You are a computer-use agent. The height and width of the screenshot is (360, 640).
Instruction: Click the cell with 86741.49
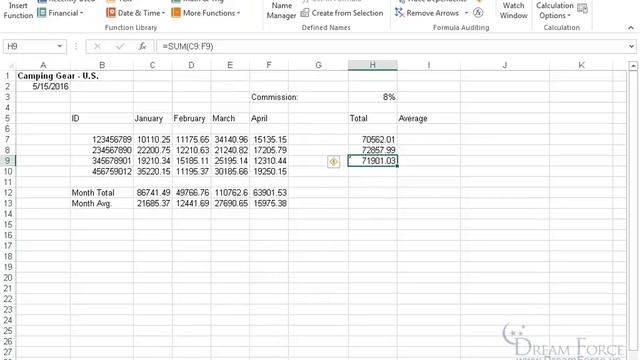coord(152,193)
